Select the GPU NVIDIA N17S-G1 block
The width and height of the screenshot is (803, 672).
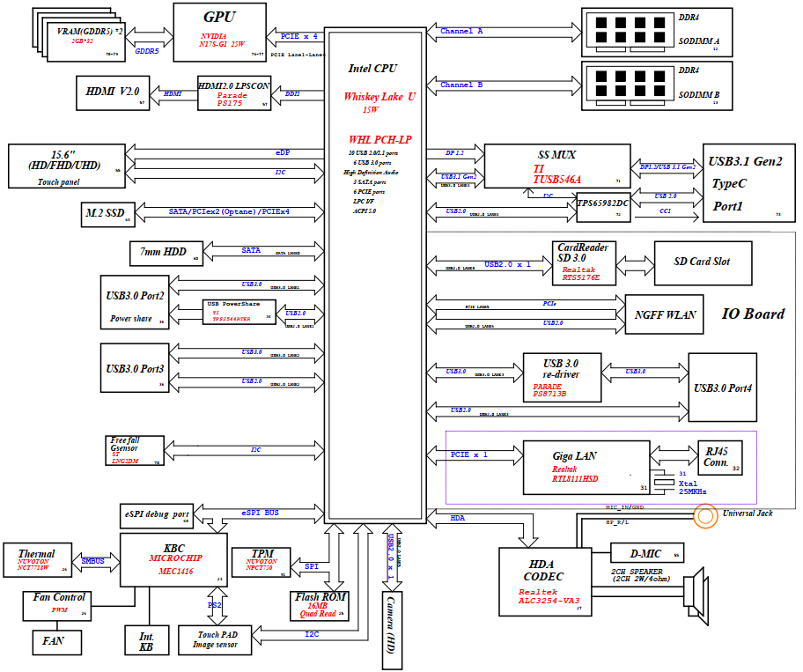[x=220, y=33]
